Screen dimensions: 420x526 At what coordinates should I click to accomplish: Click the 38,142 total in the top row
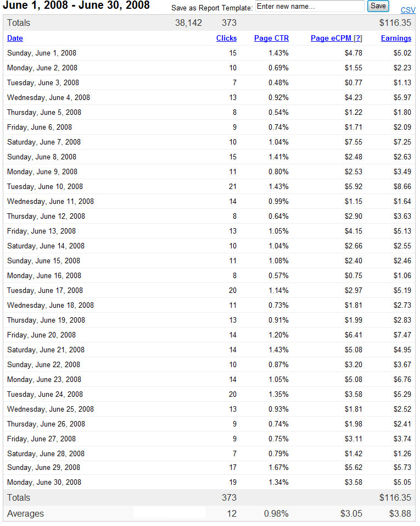(x=188, y=23)
